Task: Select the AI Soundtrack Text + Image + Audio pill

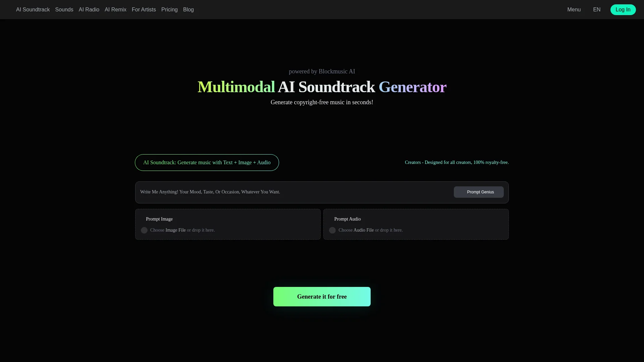Action: point(207,163)
